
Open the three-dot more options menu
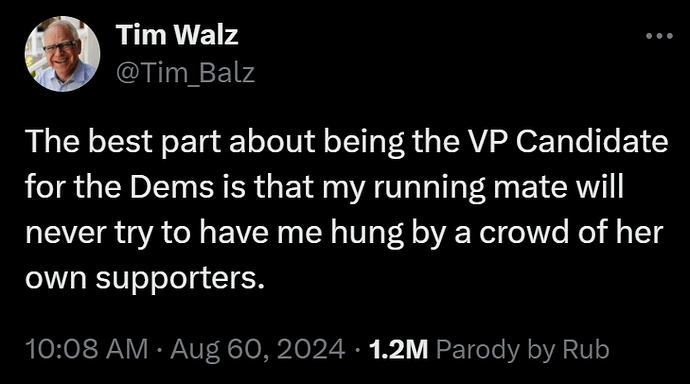tap(659, 36)
